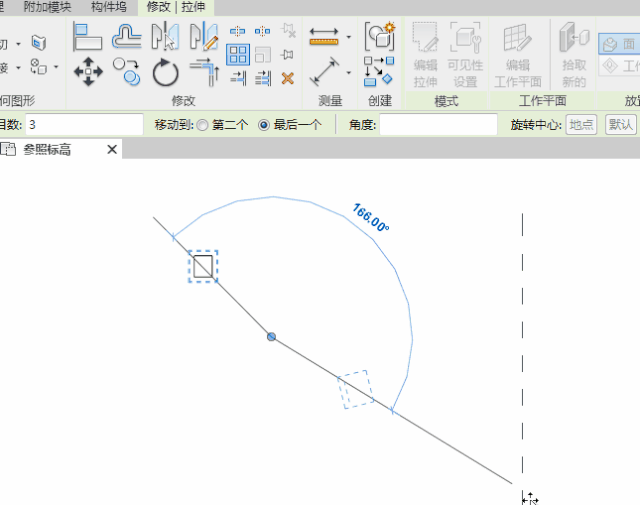Click the blue rotation center dot
Image resolution: width=640 pixels, height=505 pixels.
271,337
